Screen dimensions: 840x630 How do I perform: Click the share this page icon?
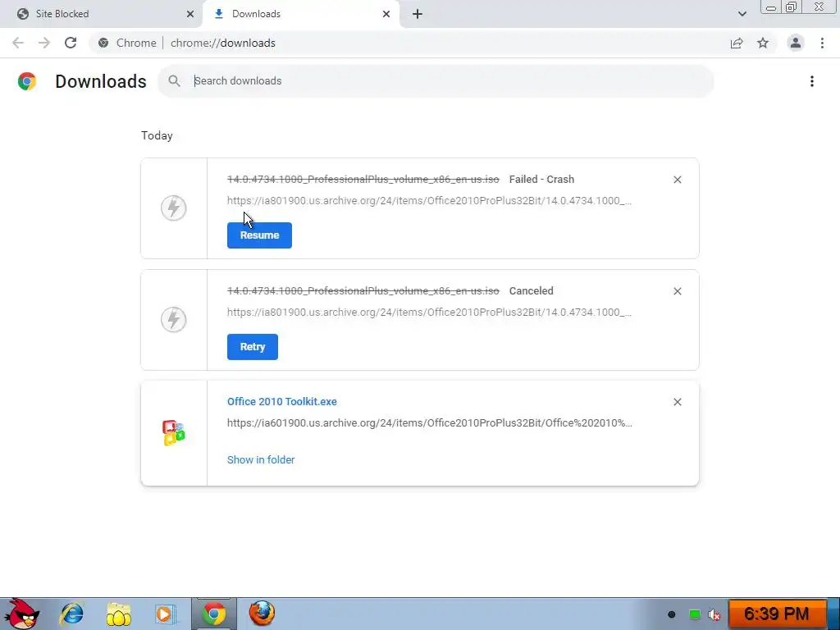(x=737, y=43)
